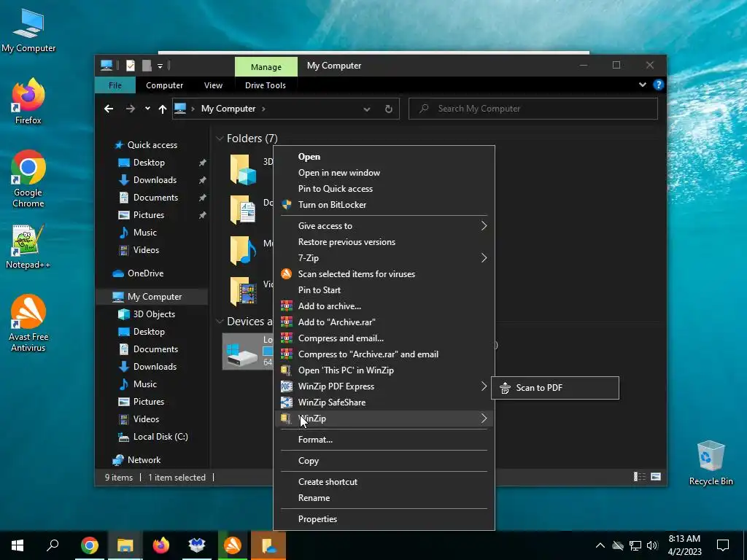This screenshot has height=560, width=747.
Task: Select OneDrive in the navigation pane
Action: [x=145, y=273]
